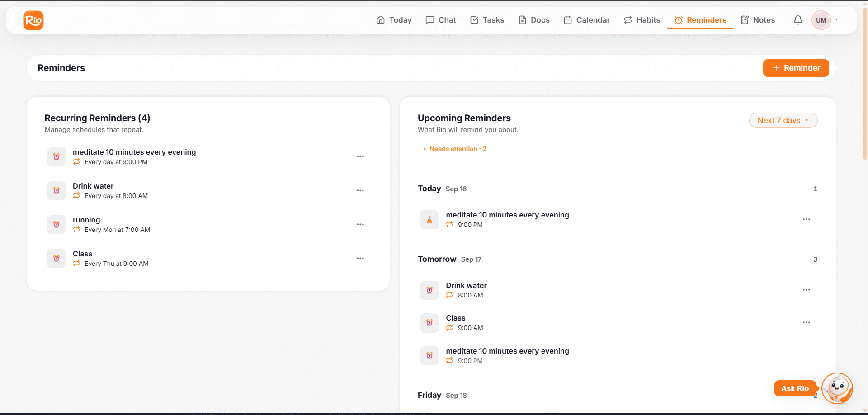Image resolution: width=868 pixels, height=415 pixels.
Task: Click the Rio logo icon
Action: 33,20
